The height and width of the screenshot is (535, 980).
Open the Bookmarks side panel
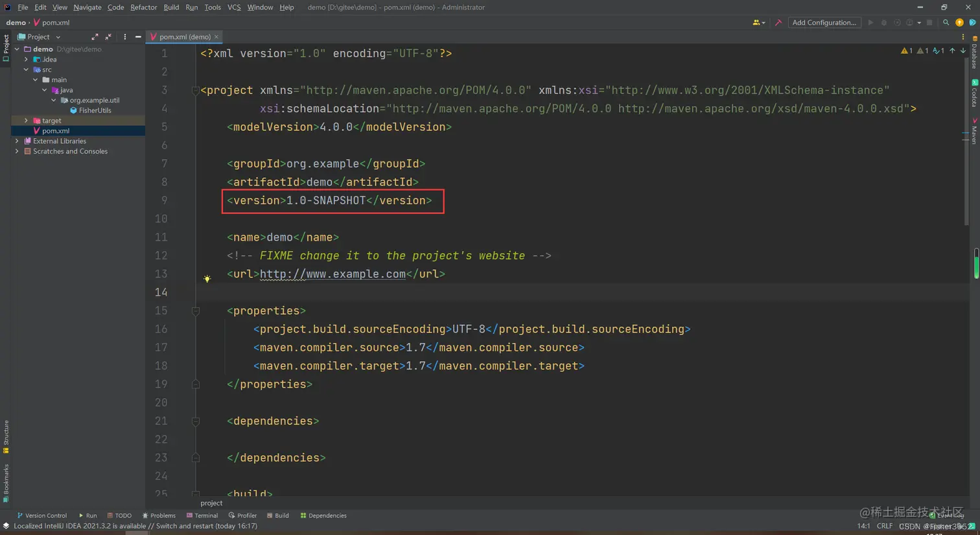(x=6, y=482)
